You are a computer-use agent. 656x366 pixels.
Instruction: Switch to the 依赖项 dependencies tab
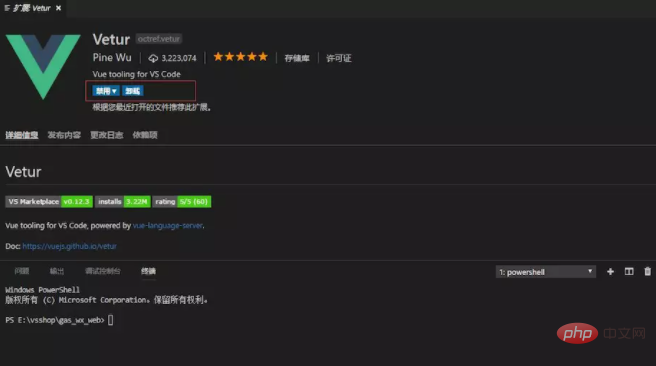click(145, 135)
